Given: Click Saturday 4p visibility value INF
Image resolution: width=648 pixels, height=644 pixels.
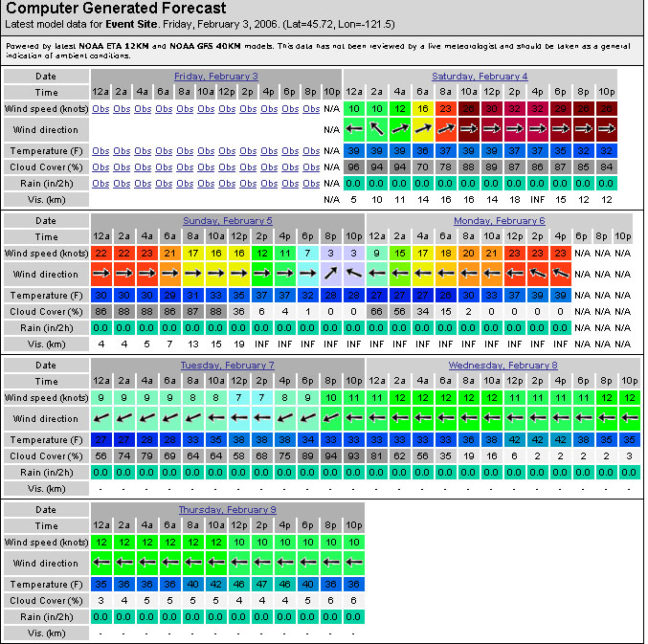Looking at the screenshot, I should pyautogui.click(x=538, y=200).
